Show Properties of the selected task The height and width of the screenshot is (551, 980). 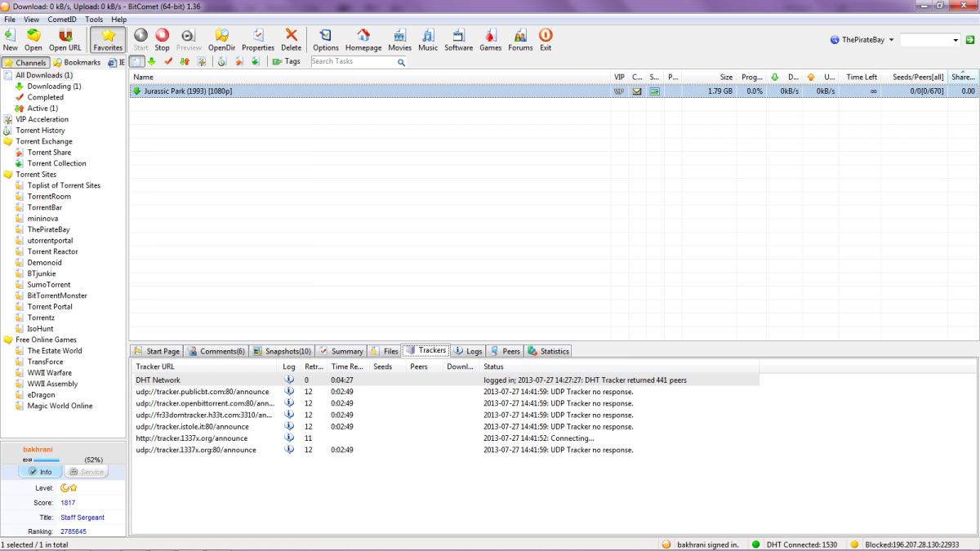258,39
